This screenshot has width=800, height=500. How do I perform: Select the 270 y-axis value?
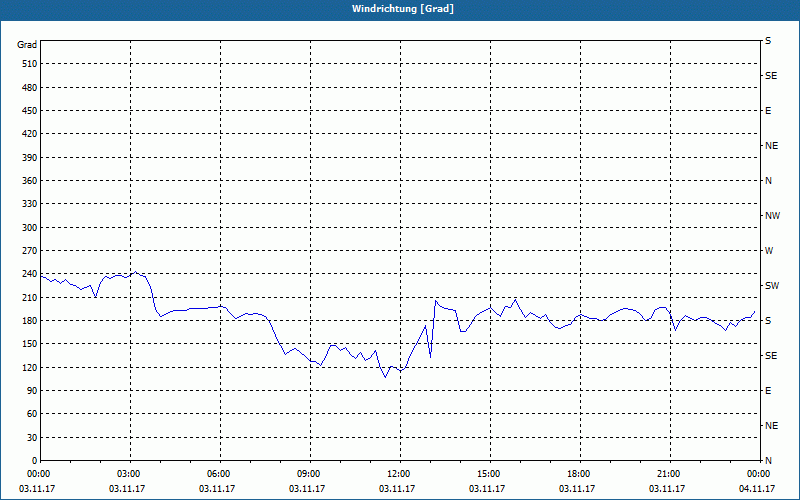tap(30, 251)
